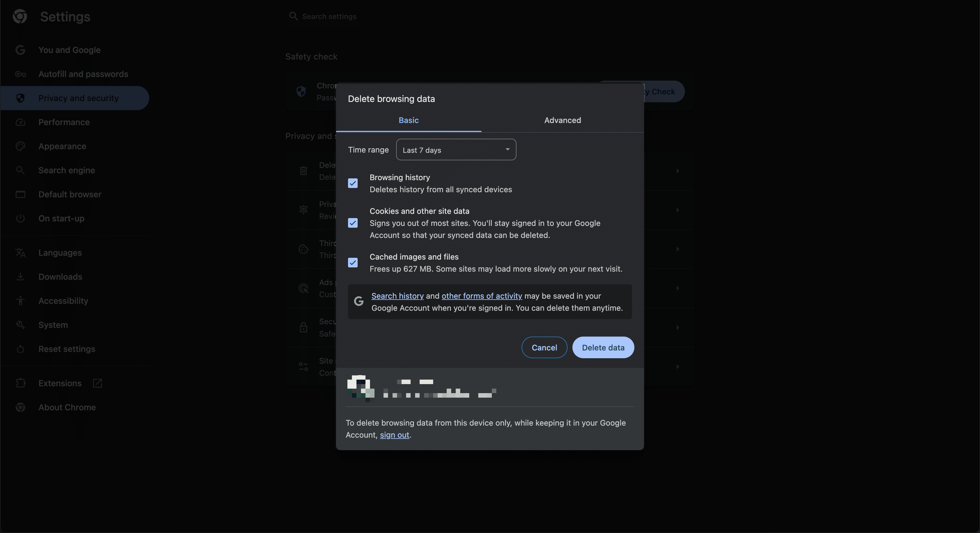Click the wrench icon for System
The height and width of the screenshot is (533, 980).
pos(20,325)
